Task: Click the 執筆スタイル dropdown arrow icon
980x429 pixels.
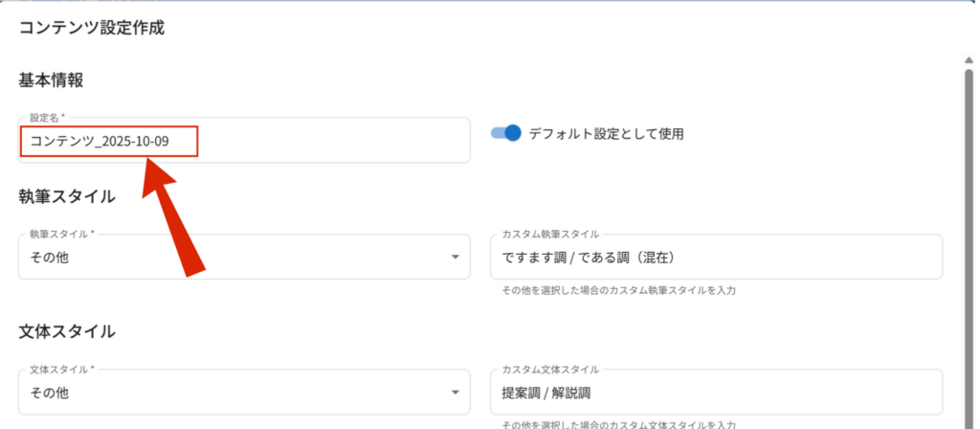Action: point(455,258)
